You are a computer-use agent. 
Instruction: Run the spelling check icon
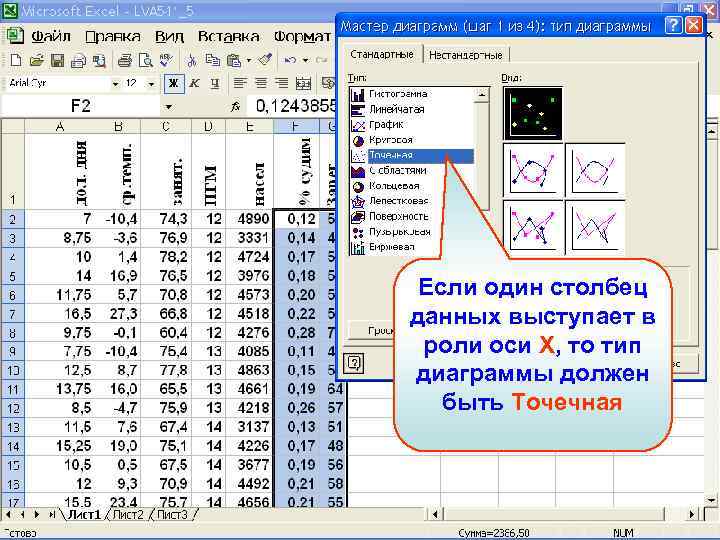(166, 60)
